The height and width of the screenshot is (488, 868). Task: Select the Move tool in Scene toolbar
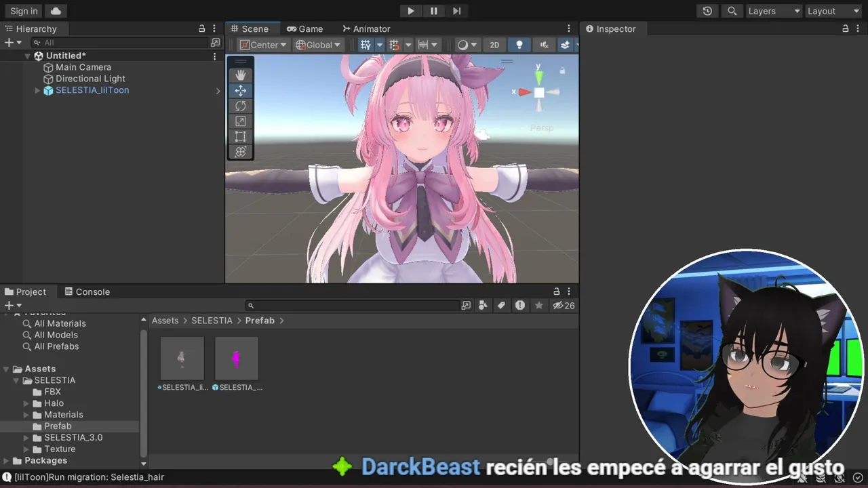click(240, 91)
